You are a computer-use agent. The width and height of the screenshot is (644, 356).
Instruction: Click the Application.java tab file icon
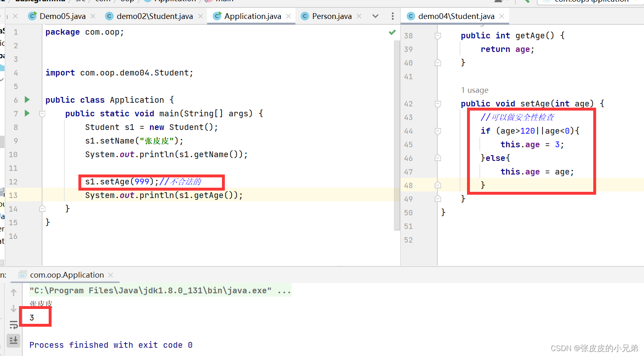217,16
